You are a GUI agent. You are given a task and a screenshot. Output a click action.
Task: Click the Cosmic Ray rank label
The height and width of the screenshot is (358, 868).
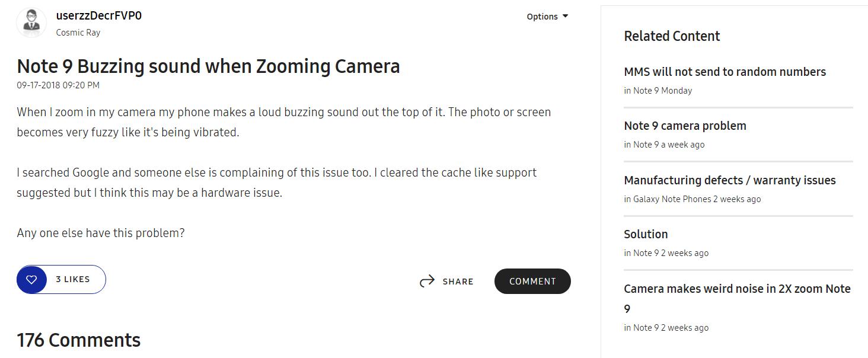pos(78,33)
